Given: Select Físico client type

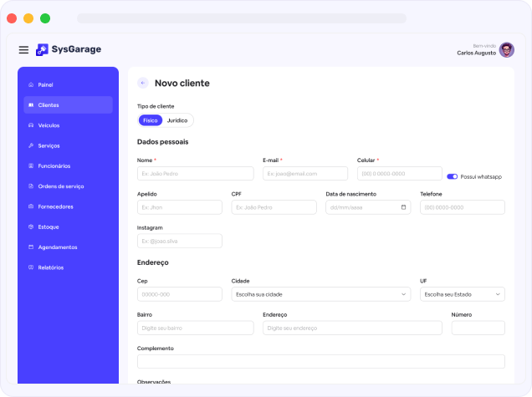Looking at the screenshot, I should [150, 120].
